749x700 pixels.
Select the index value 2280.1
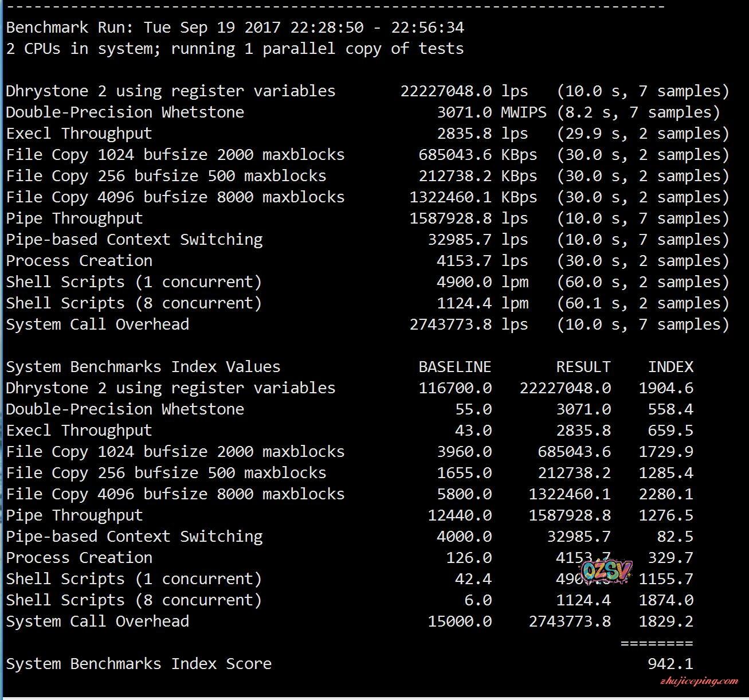click(x=666, y=494)
